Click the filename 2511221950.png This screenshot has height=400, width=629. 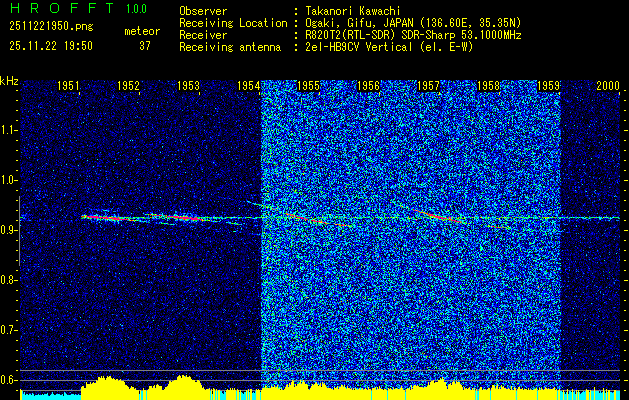(x=51, y=27)
